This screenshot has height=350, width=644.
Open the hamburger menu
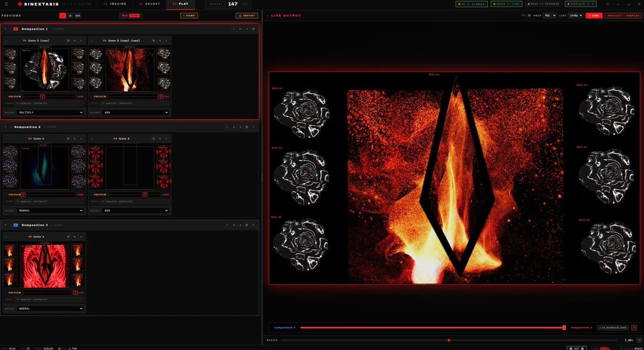tap(6, 4)
